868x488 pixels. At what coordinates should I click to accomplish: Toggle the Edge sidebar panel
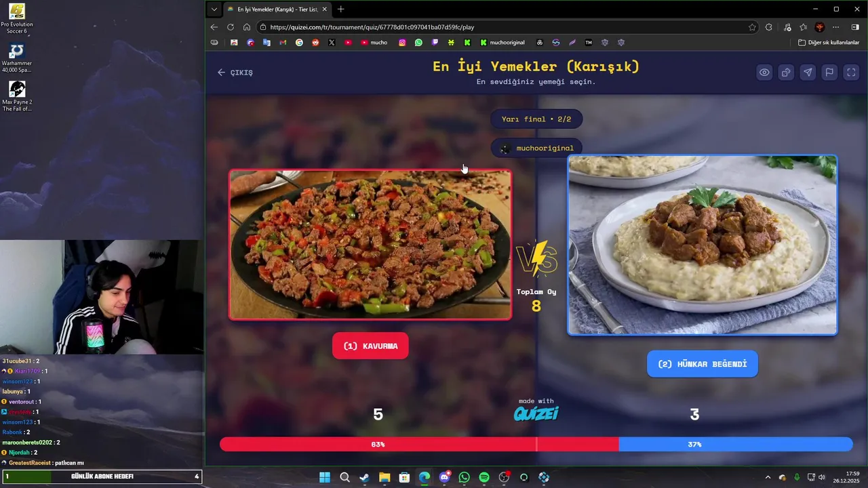[855, 27]
